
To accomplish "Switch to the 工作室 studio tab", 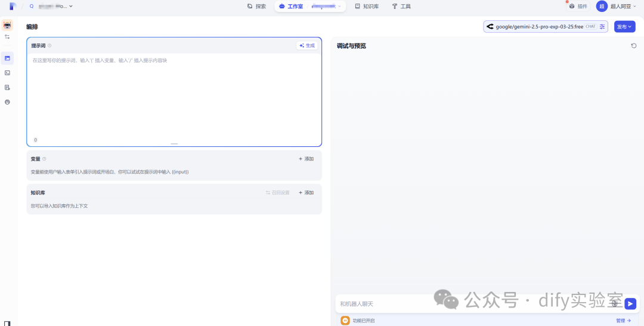I will click(291, 6).
